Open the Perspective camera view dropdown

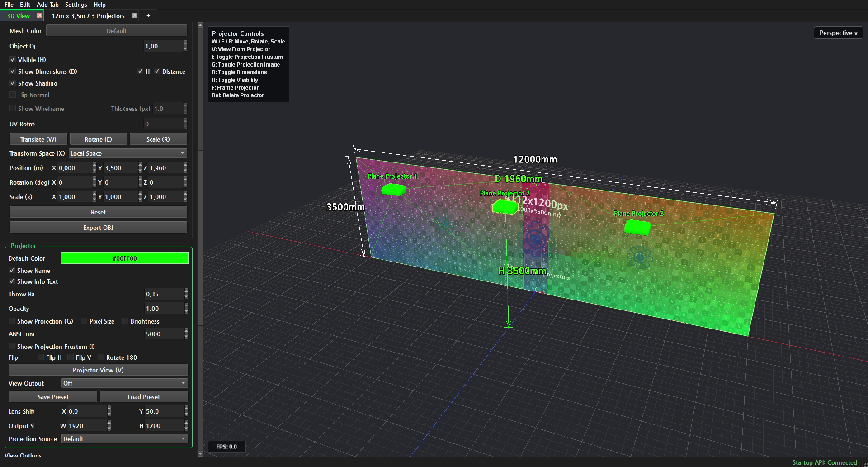838,33
